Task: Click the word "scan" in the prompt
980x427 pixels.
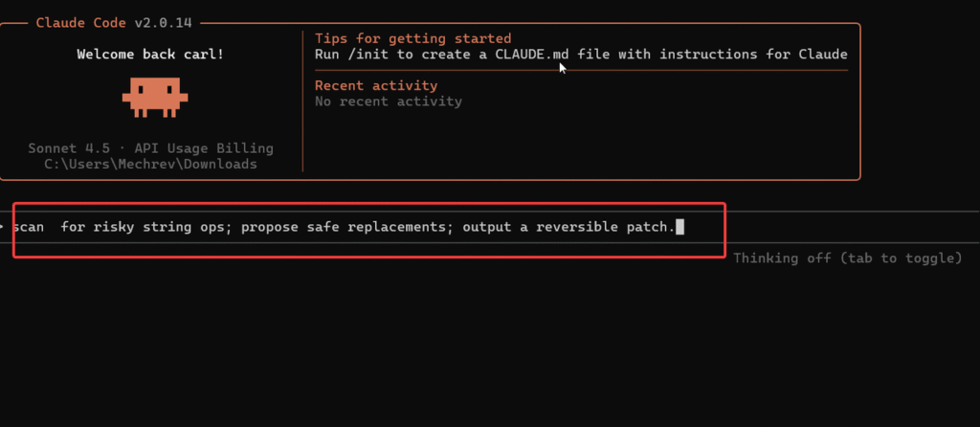Action: point(32,227)
